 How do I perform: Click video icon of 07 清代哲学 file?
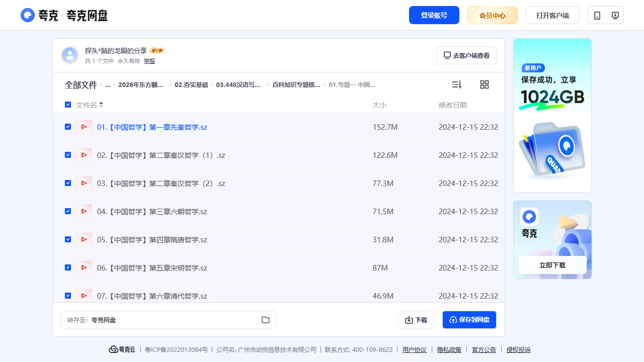[84, 296]
